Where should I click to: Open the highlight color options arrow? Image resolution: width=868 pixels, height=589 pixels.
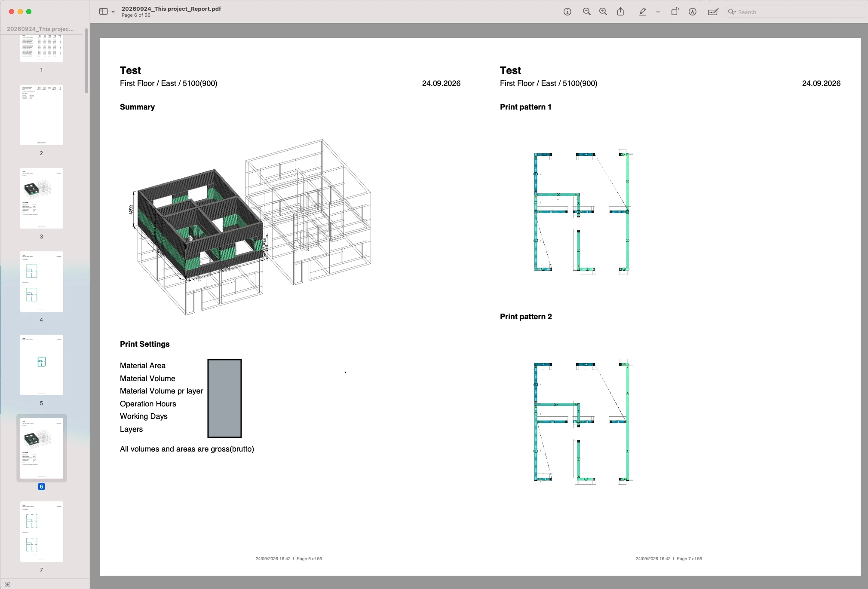(x=658, y=12)
